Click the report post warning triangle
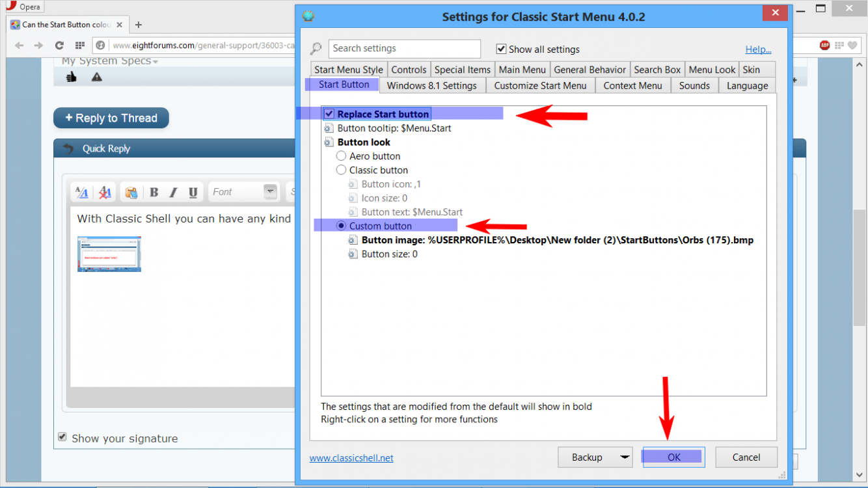 97,77
